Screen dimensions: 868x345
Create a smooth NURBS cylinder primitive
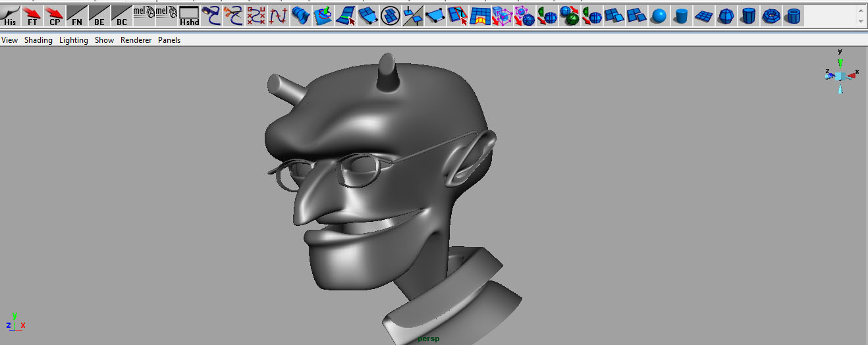click(681, 15)
